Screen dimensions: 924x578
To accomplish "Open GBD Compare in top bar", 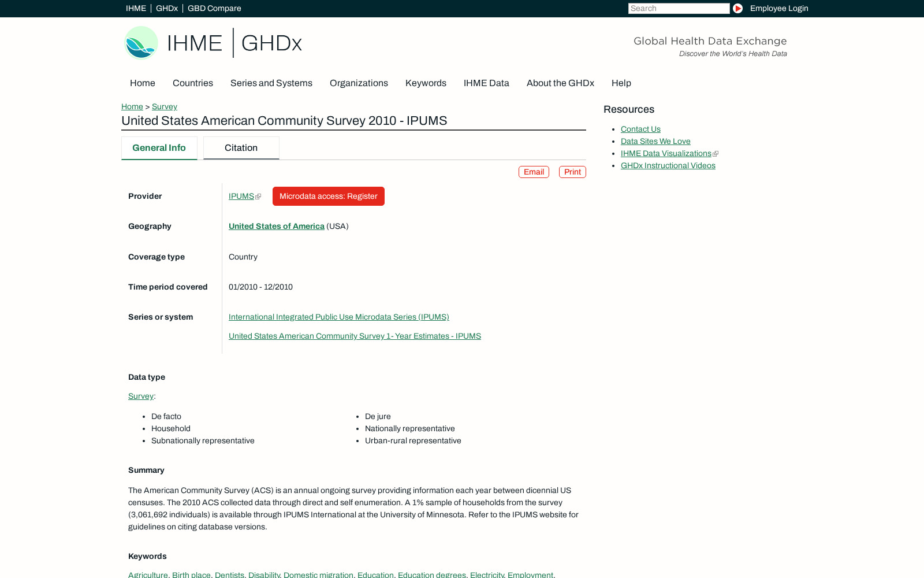I will pos(214,8).
